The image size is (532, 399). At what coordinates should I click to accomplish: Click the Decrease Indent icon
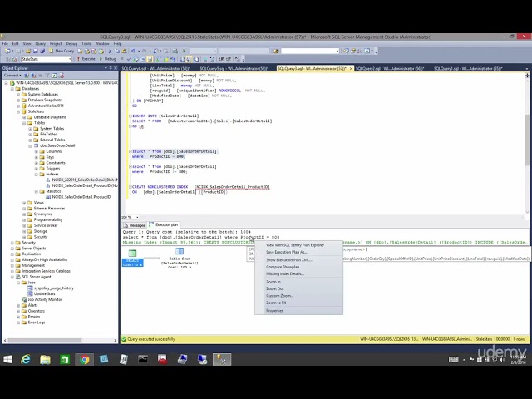221,59
